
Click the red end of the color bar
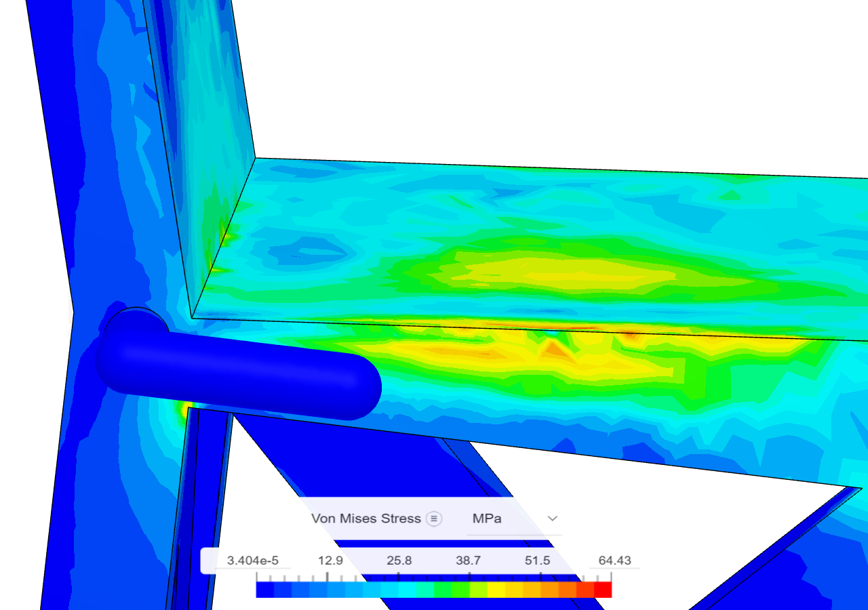(x=603, y=590)
